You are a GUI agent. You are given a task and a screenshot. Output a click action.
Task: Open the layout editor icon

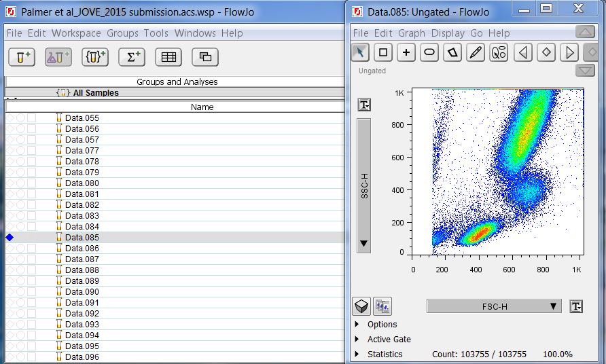click(204, 58)
